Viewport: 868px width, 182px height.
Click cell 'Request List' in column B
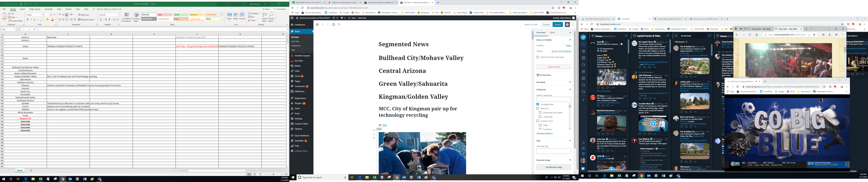pos(25,119)
